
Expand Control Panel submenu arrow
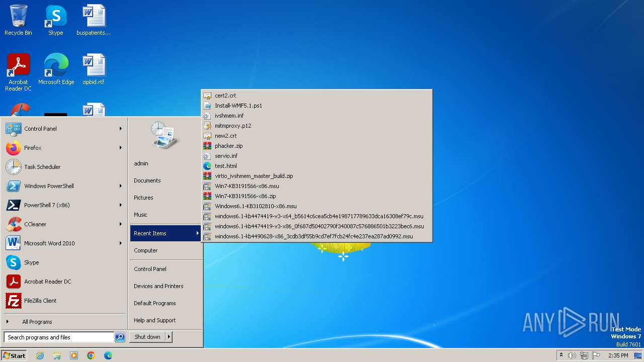tap(121, 129)
